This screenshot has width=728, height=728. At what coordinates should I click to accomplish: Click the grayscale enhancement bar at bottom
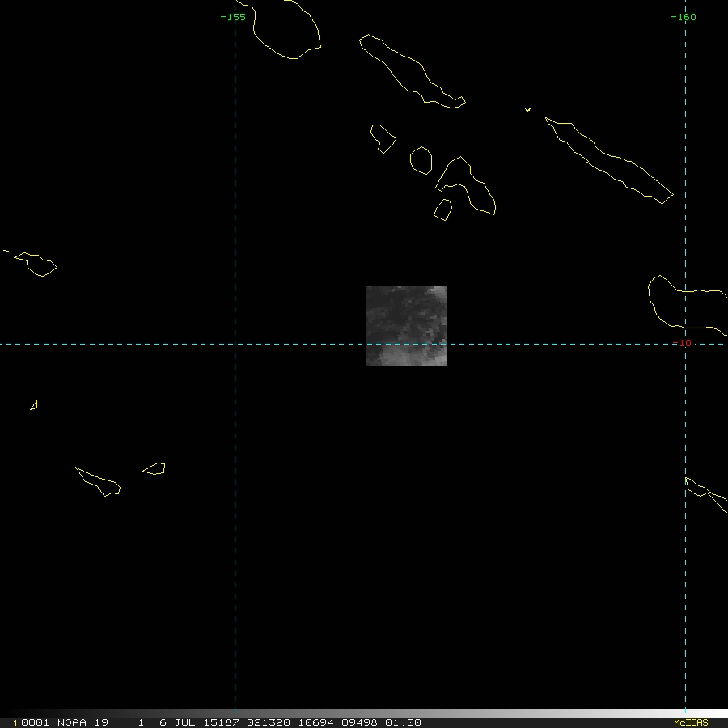coord(364,713)
